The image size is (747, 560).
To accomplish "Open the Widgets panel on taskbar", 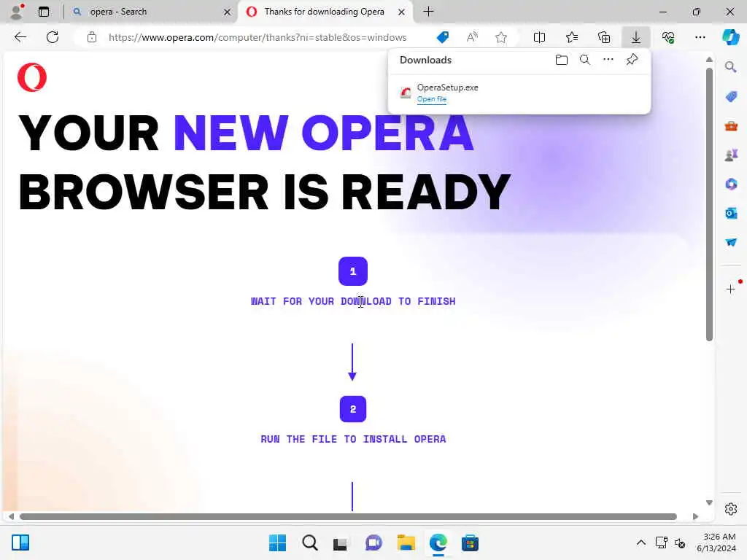I will [x=20, y=542].
